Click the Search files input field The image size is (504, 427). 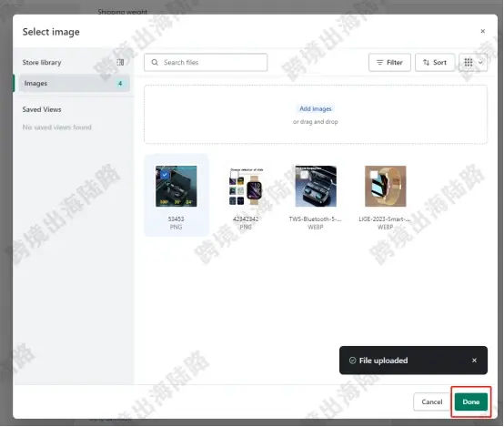[x=206, y=63]
